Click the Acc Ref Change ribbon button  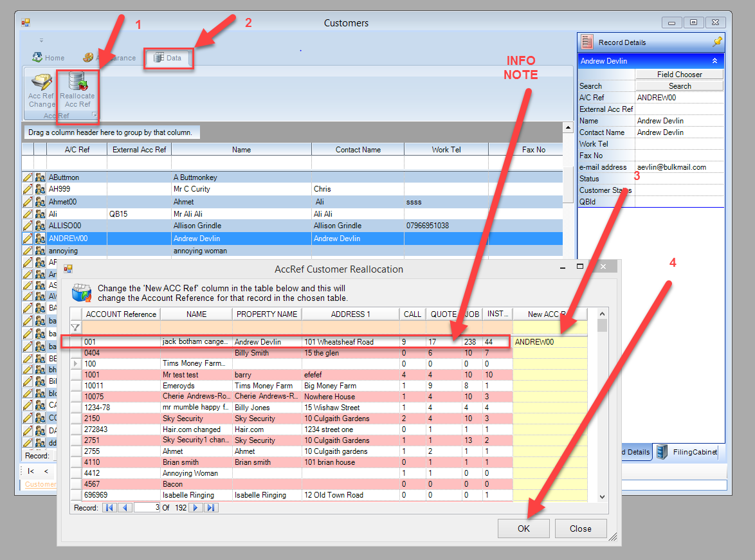41,91
